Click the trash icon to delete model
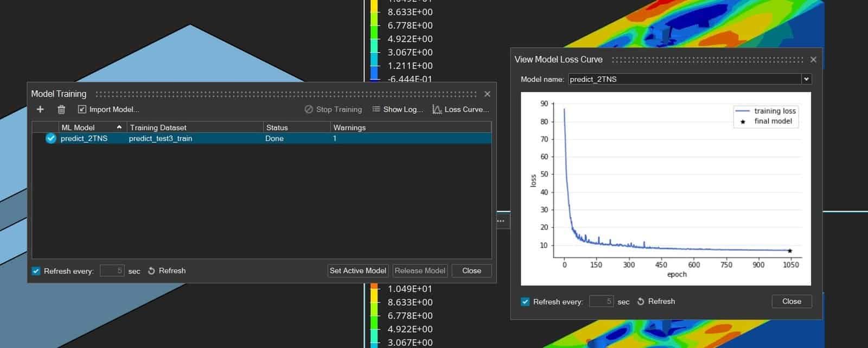 61,110
